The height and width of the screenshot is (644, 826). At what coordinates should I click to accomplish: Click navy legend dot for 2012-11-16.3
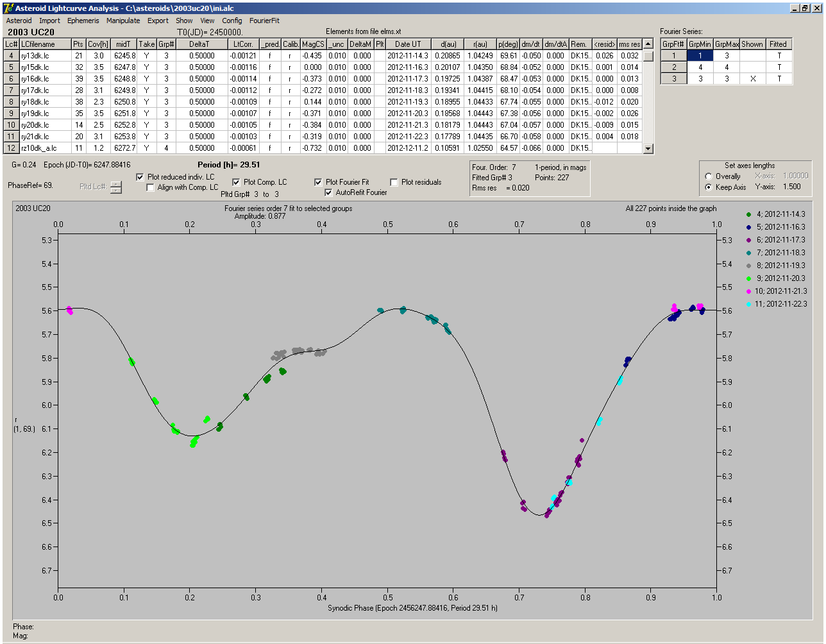[x=750, y=227]
